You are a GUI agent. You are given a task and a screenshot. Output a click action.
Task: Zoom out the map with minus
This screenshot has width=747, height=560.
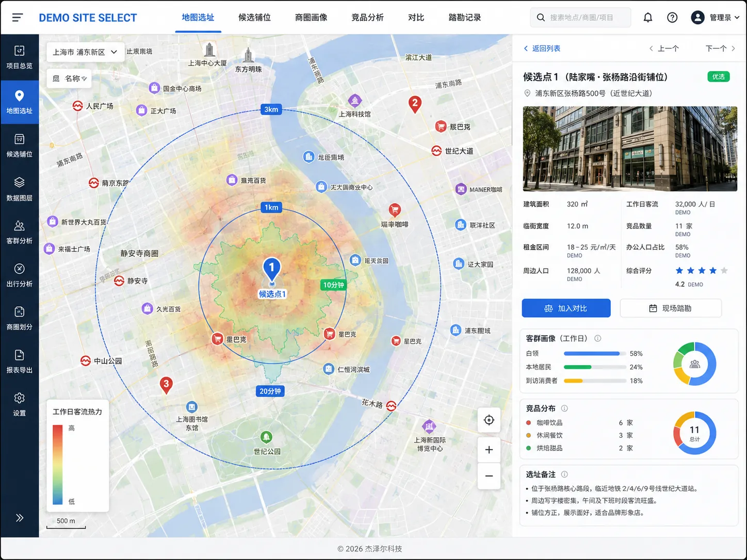pos(489,476)
